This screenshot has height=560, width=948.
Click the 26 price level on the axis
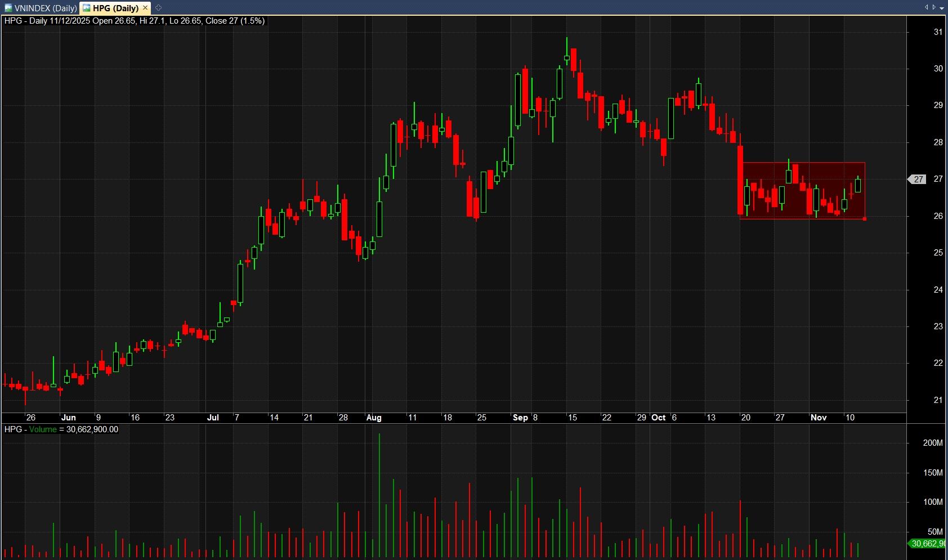click(938, 216)
